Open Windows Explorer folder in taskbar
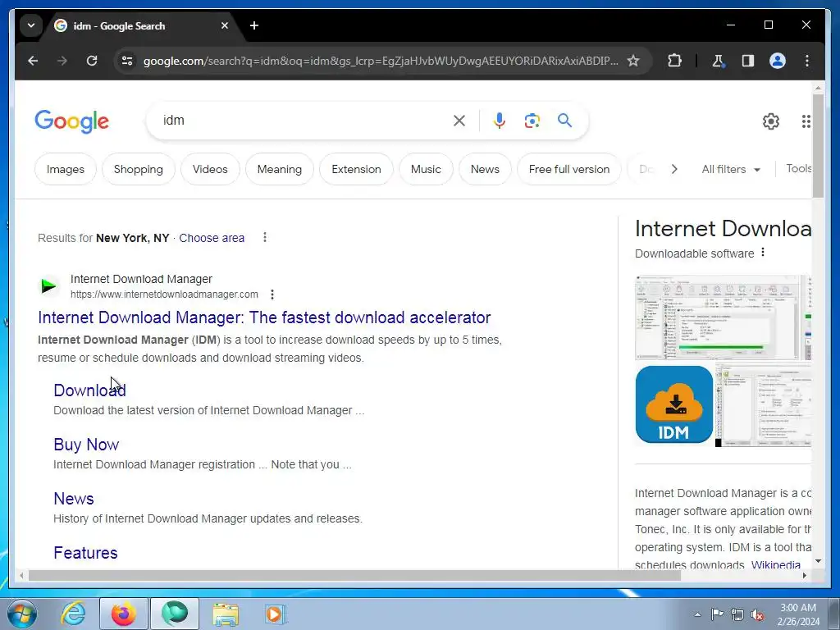This screenshot has width=840, height=630. click(226, 614)
